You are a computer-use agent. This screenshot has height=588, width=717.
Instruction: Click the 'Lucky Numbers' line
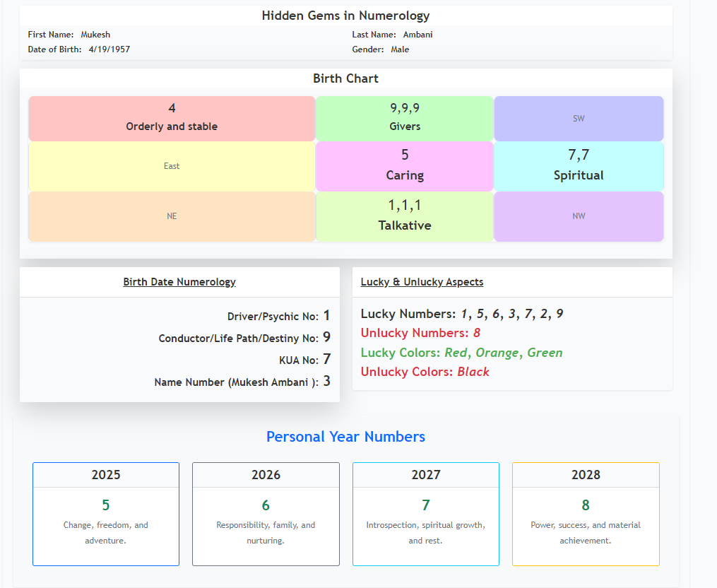(x=462, y=314)
